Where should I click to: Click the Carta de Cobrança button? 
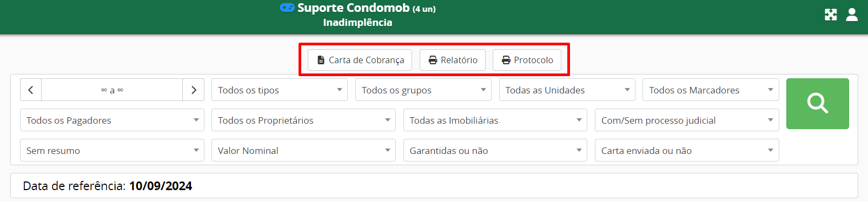click(360, 60)
